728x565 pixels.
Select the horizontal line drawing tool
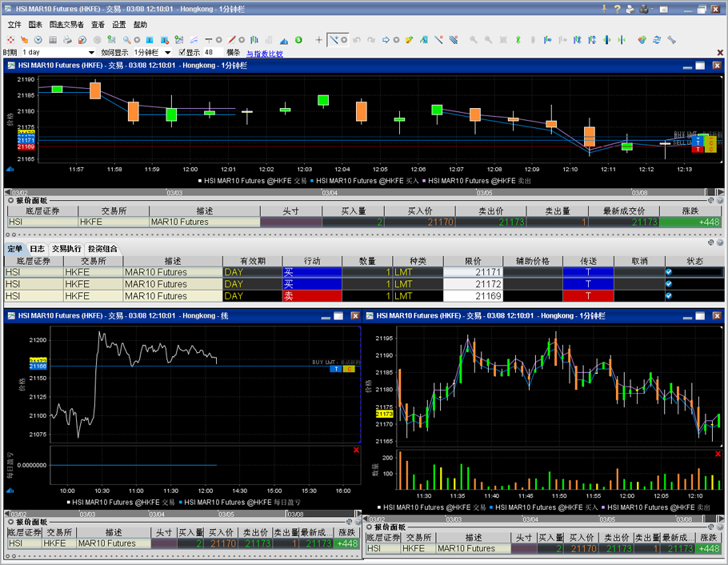pos(209,40)
